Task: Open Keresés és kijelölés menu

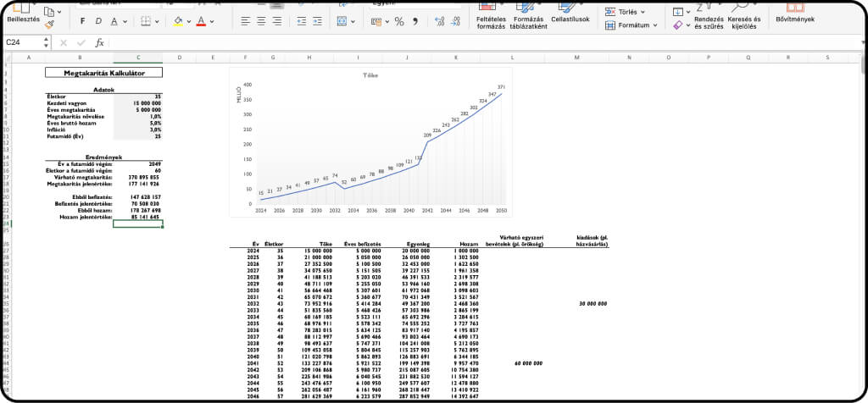Action: click(x=743, y=21)
